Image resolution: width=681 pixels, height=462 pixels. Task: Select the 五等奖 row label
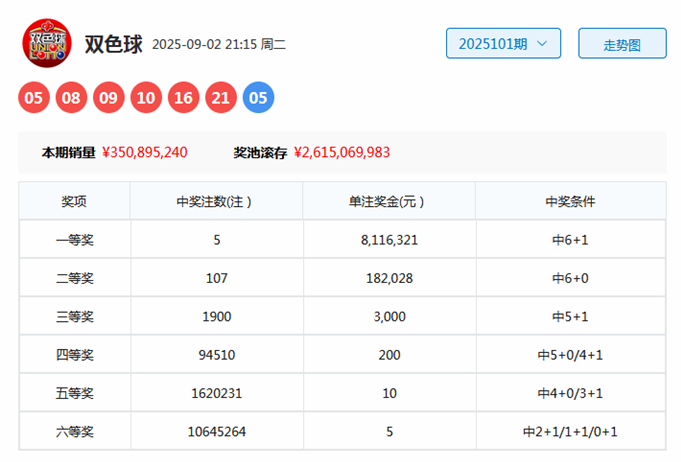[75, 393]
